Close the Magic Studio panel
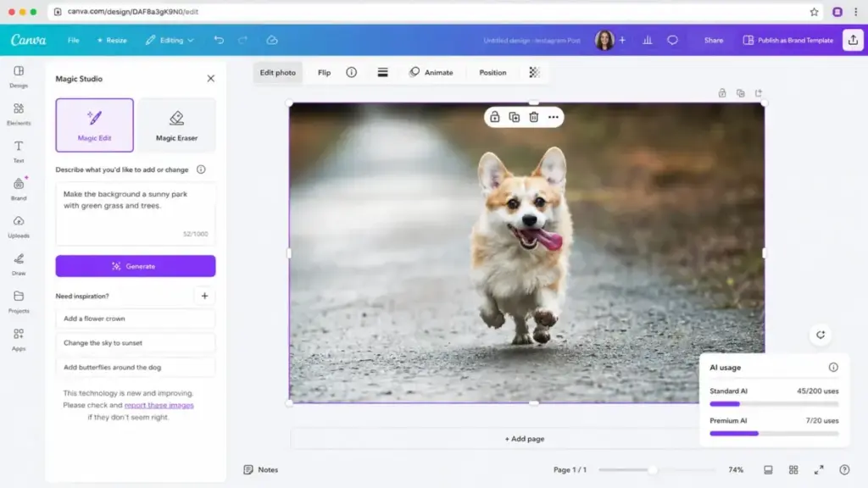 [x=211, y=79]
